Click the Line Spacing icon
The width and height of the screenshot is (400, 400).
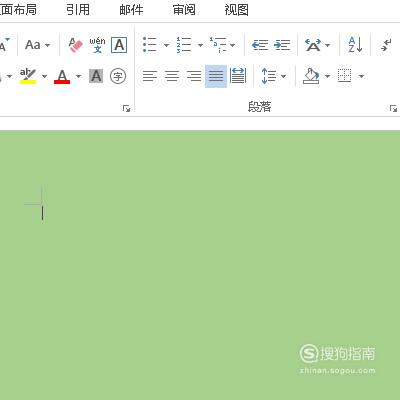click(x=269, y=76)
